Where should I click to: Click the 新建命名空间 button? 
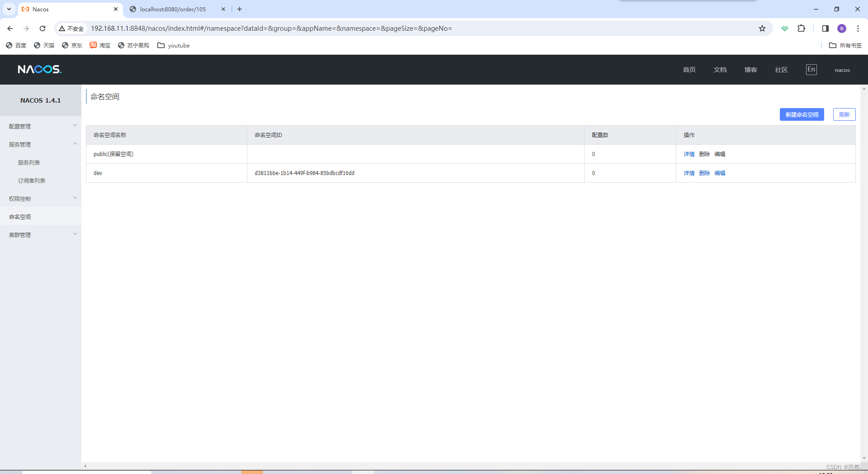tap(802, 114)
